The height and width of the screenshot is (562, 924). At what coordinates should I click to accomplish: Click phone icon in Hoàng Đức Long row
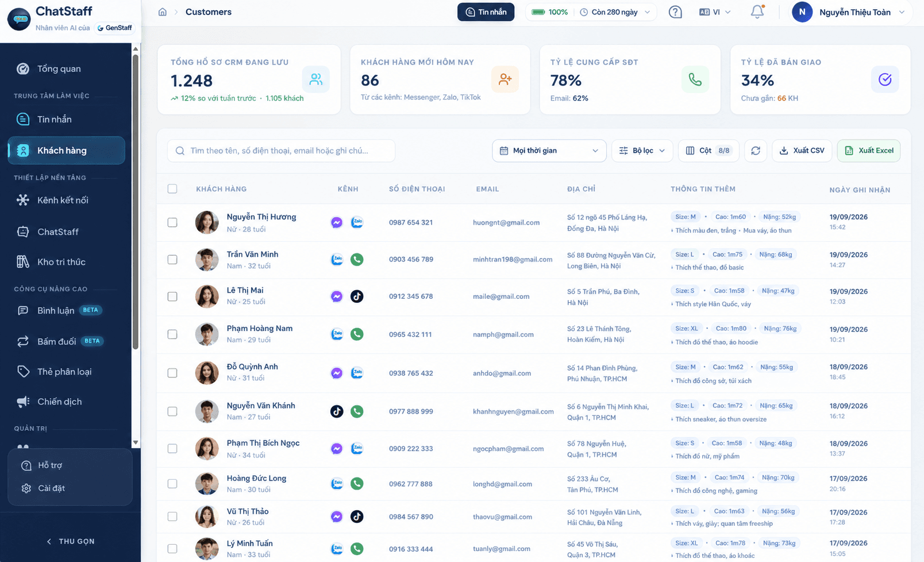357,484
